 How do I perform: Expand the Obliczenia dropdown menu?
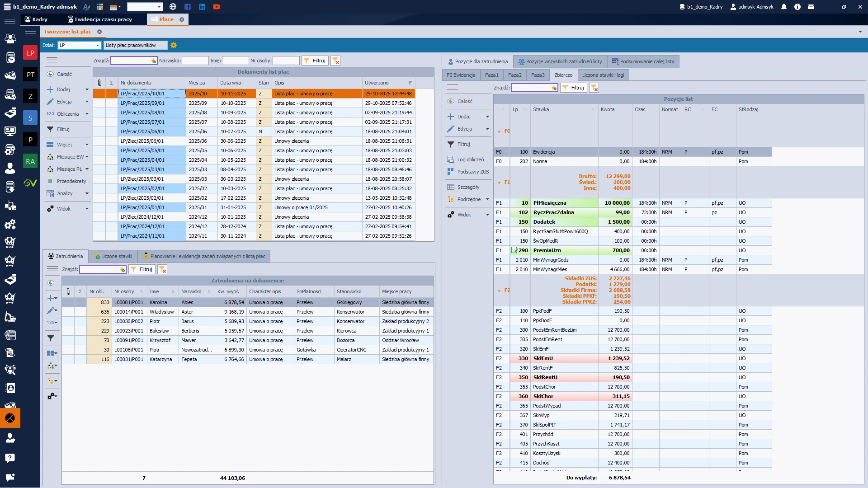click(87, 114)
